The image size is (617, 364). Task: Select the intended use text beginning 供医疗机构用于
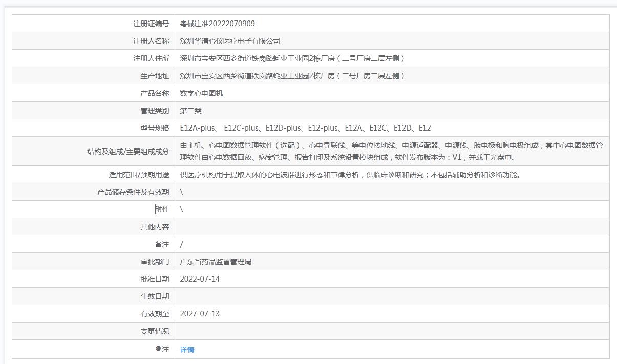point(351,175)
